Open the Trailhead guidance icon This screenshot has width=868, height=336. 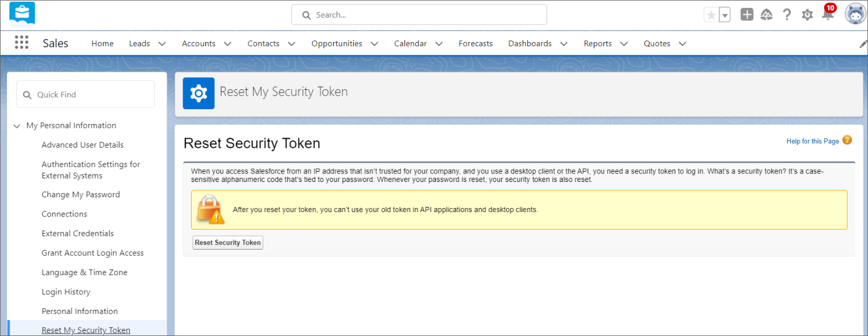coord(766,15)
